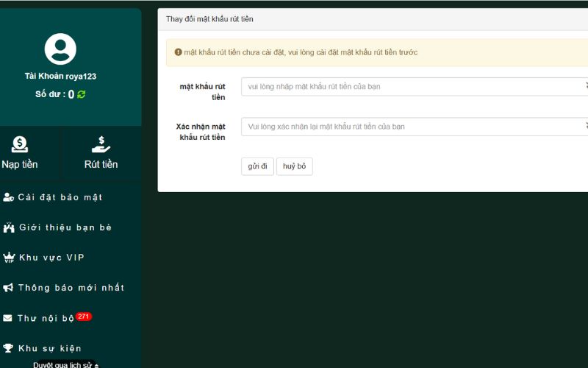This screenshot has width=588, height=368.
Task: Click the megaphone icon for Thông báo mới nhất
Action: [9, 288]
